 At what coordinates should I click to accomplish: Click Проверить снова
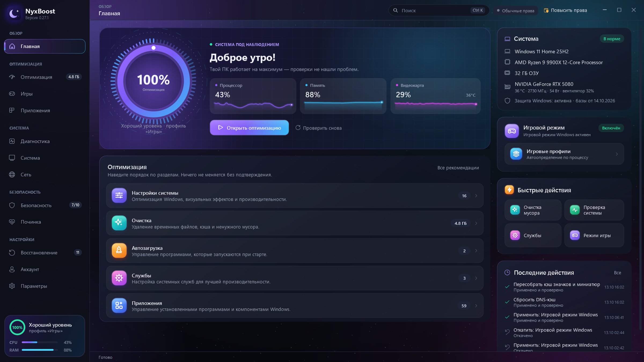click(x=319, y=128)
